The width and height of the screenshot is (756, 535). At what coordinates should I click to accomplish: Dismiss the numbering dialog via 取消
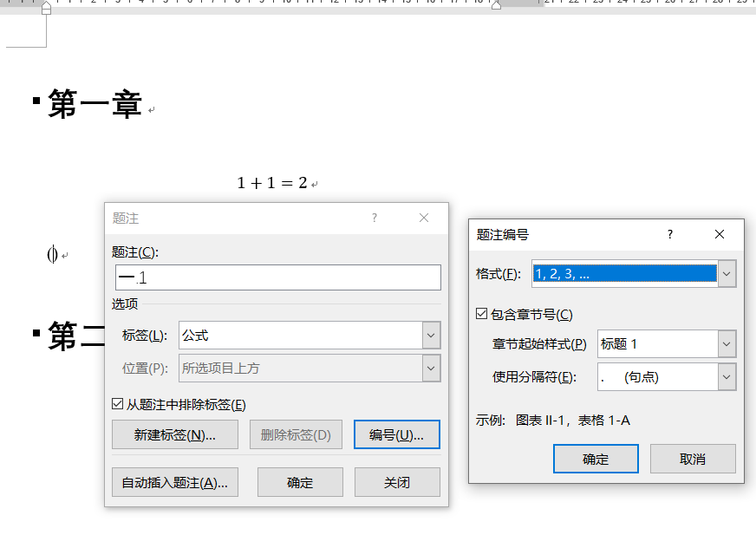pyautogui.click(x=693, y=460)
